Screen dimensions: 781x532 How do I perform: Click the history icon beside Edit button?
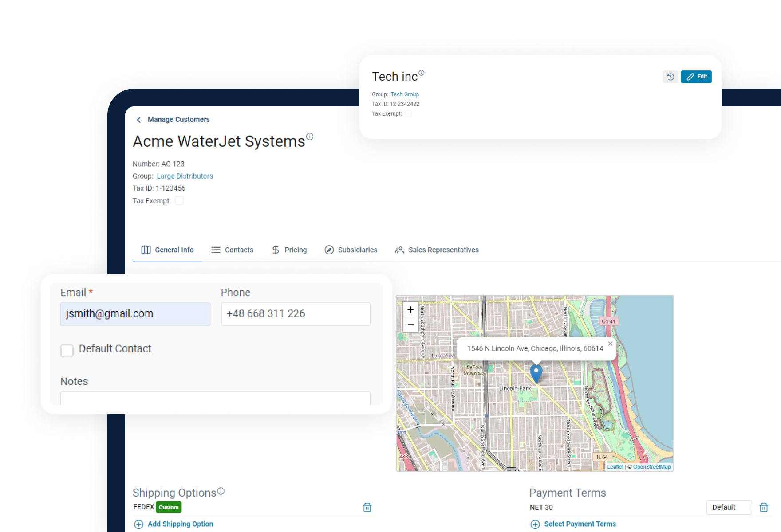(670, 77)
